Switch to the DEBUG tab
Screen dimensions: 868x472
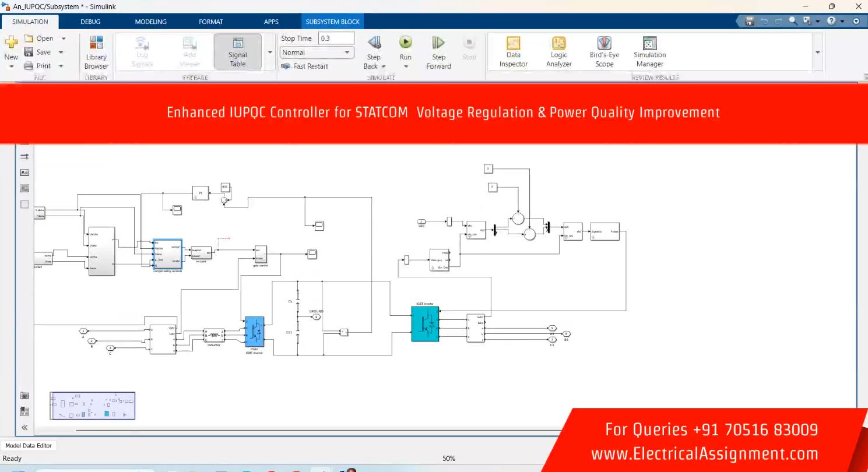click(x=90, y=22)
